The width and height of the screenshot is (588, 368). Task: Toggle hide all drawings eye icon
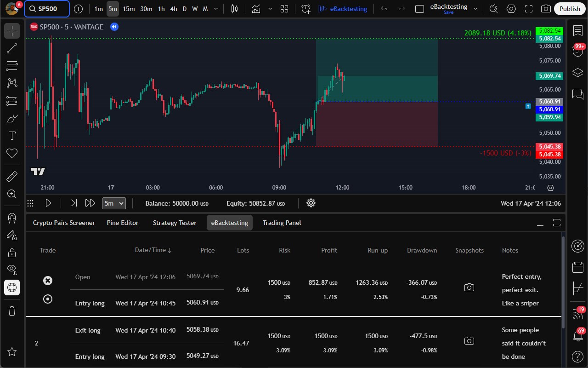(12, 270)
